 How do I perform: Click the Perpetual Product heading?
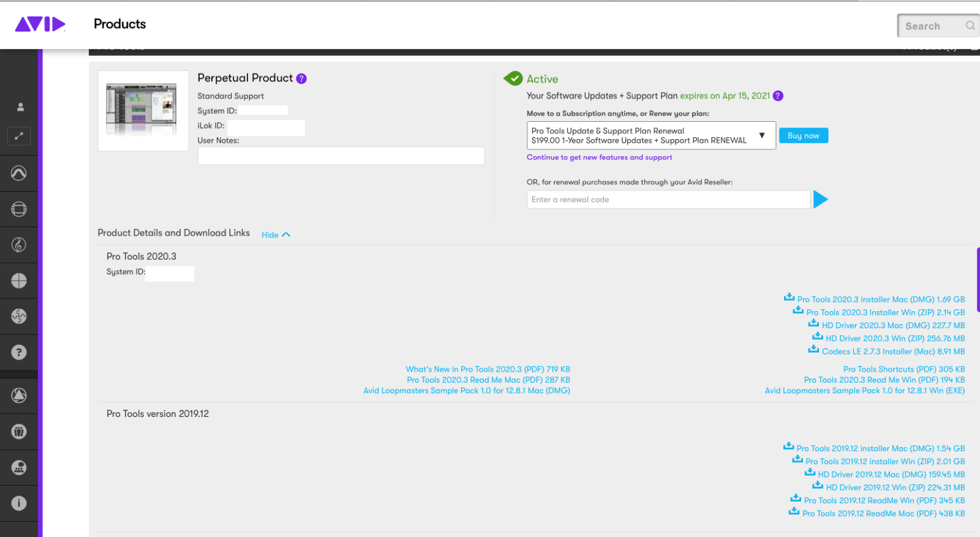coord(245,78)
